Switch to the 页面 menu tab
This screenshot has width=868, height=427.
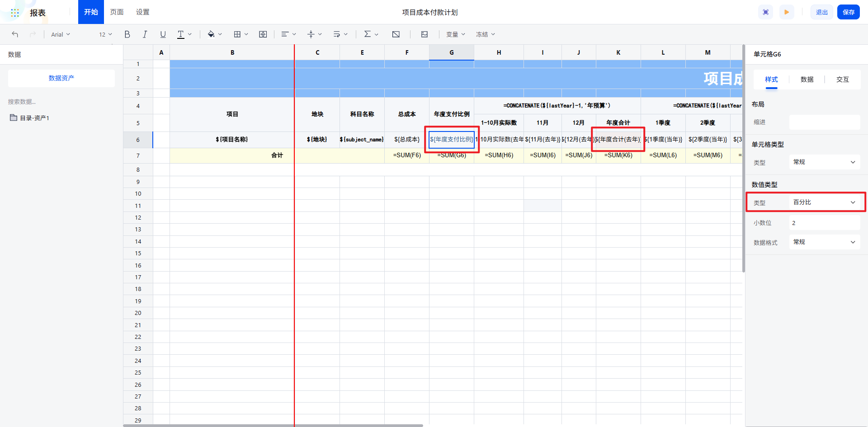(117, 12)
